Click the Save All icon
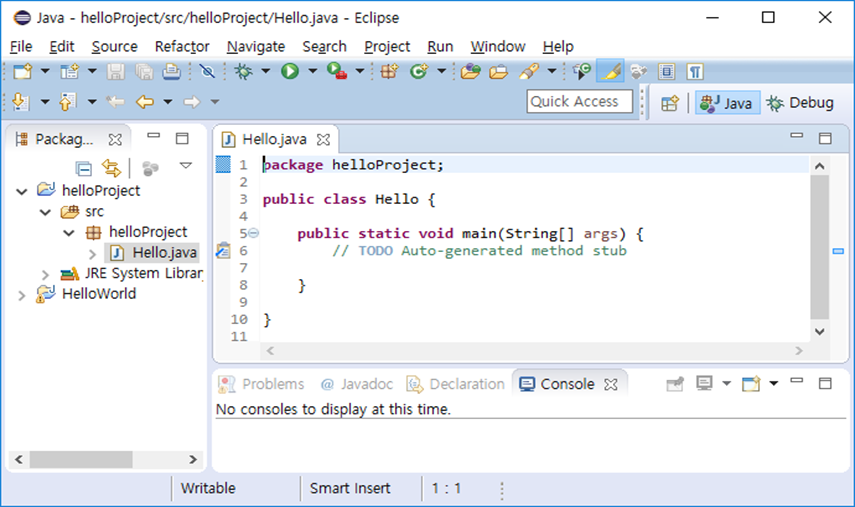Screen dimensions: 855x507 tap(144, 71)
